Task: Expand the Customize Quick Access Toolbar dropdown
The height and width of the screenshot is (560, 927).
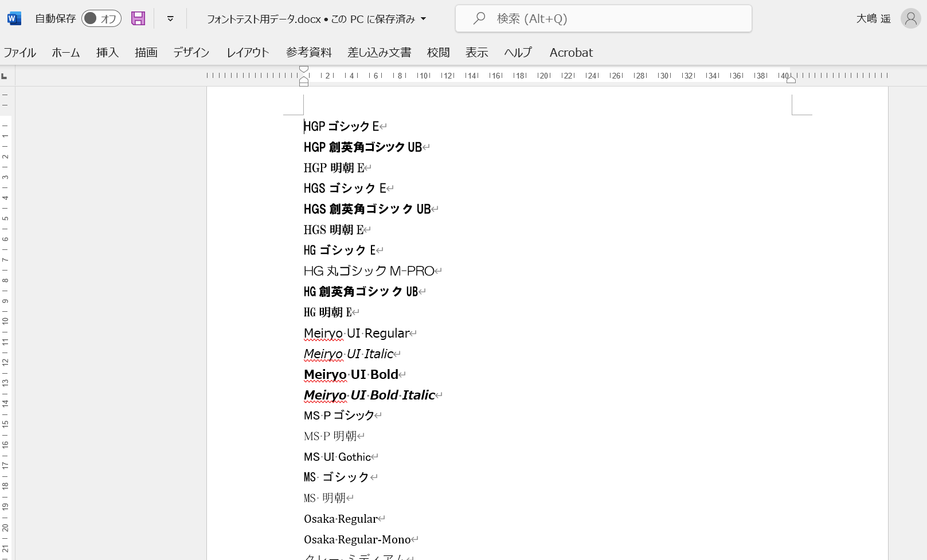Action: 170,19
